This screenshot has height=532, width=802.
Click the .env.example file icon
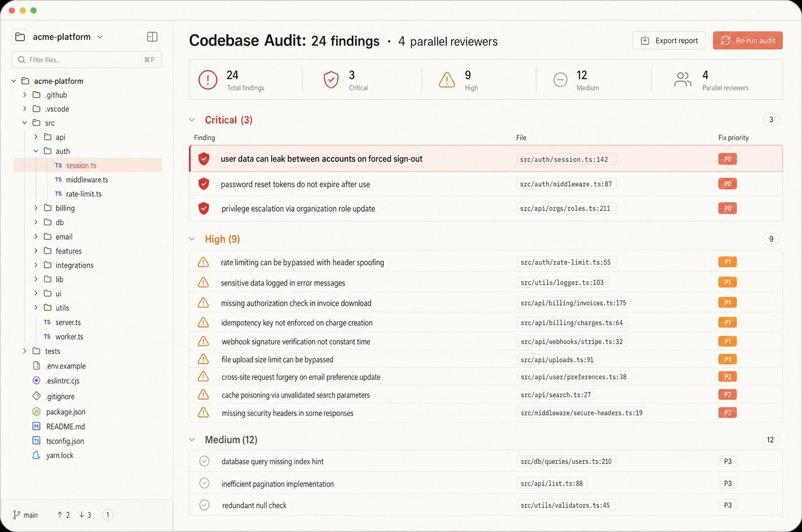pyautogui.click(x=36, y=366)
